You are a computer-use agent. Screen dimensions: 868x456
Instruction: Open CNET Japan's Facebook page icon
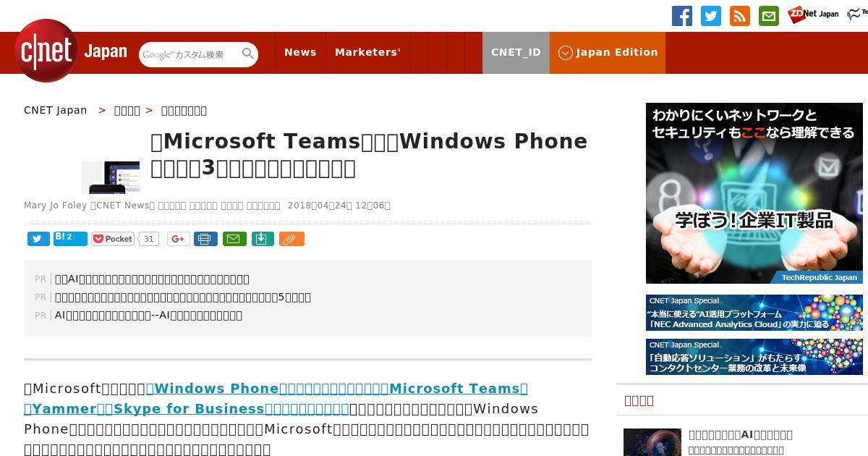tap(682, 16)
